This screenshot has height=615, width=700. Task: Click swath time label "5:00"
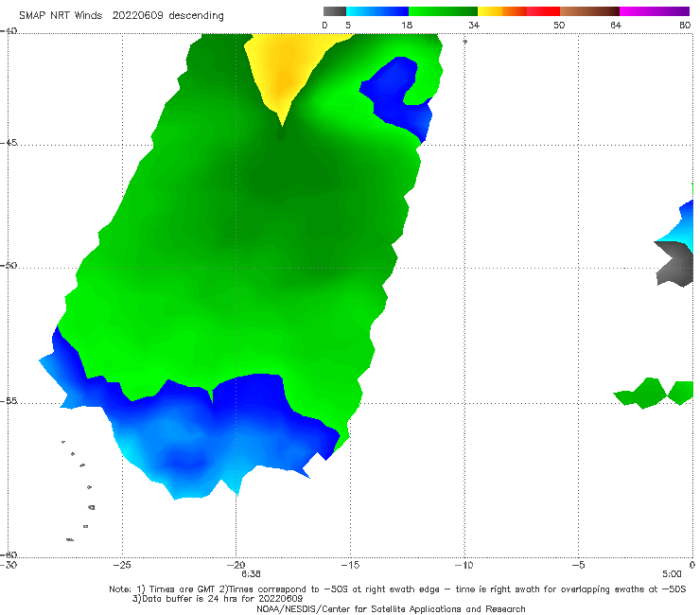pos(672,574)
